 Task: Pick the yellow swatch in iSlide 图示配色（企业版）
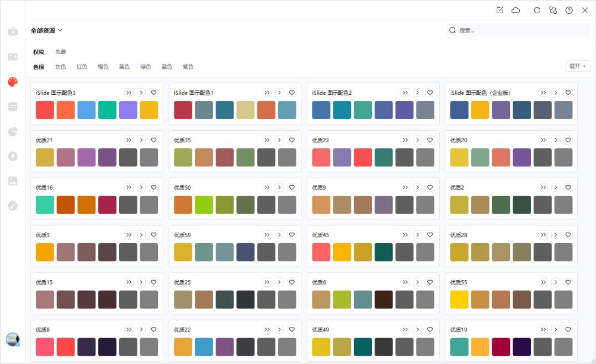point(480,110)
